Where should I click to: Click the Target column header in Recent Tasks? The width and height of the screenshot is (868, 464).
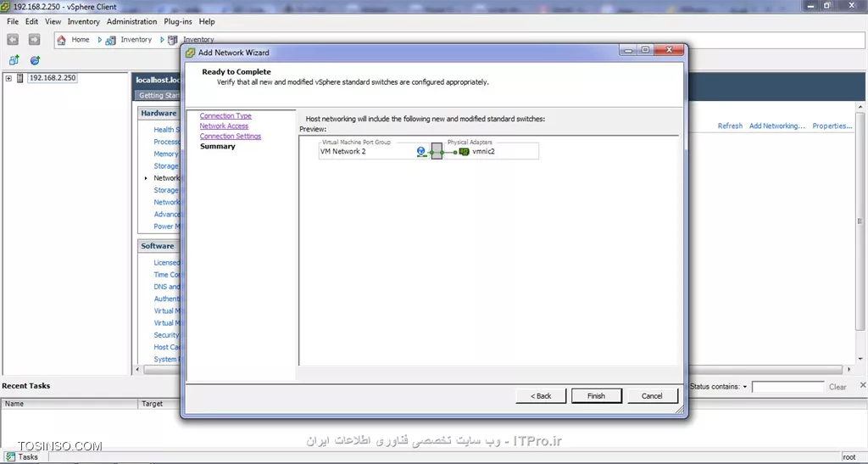click(159, 404)
